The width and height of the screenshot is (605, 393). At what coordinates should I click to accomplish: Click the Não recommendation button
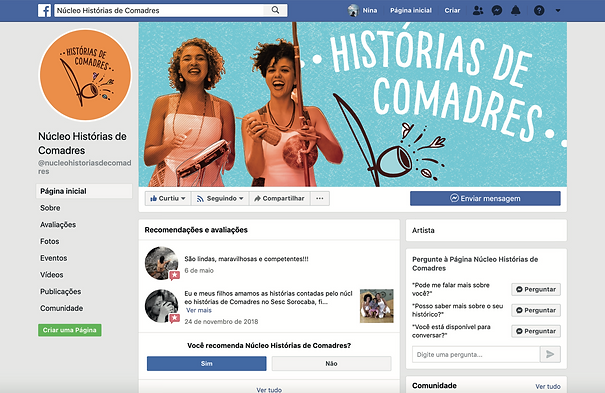coord(331,363)
